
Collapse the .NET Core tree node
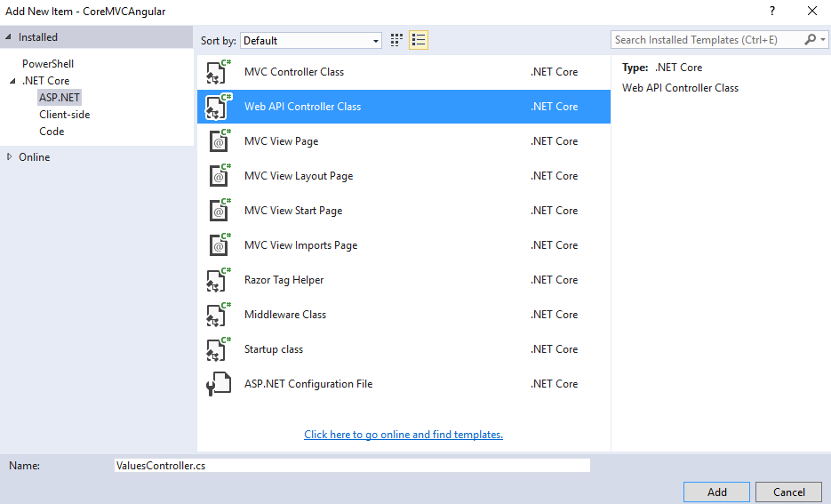pos(12,81)
